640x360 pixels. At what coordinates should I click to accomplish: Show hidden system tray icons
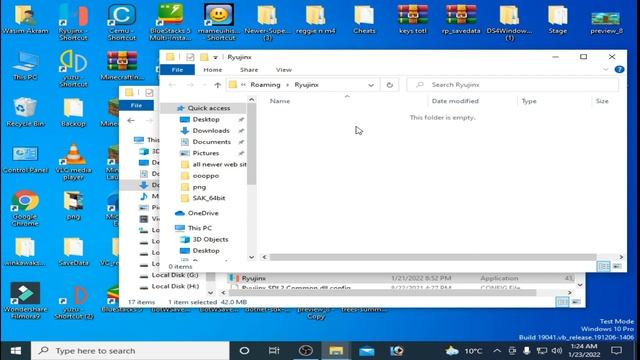(x=497, y=351)
